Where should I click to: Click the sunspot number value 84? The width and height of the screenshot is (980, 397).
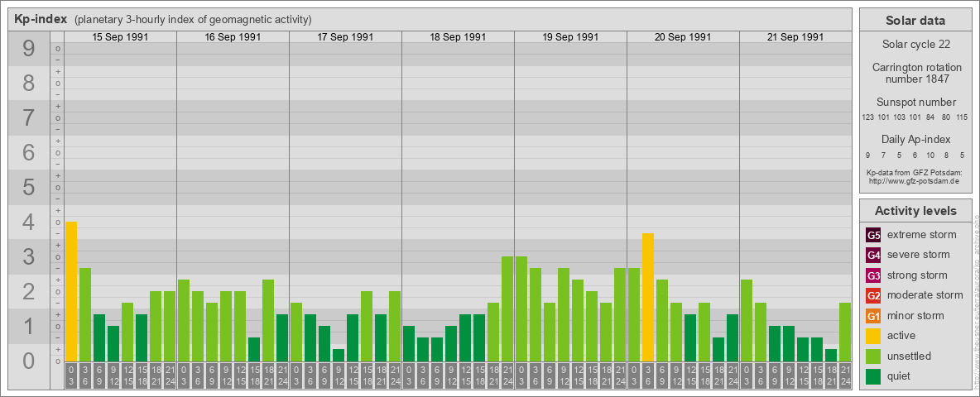pyautogui.click(x=930, y=117)
